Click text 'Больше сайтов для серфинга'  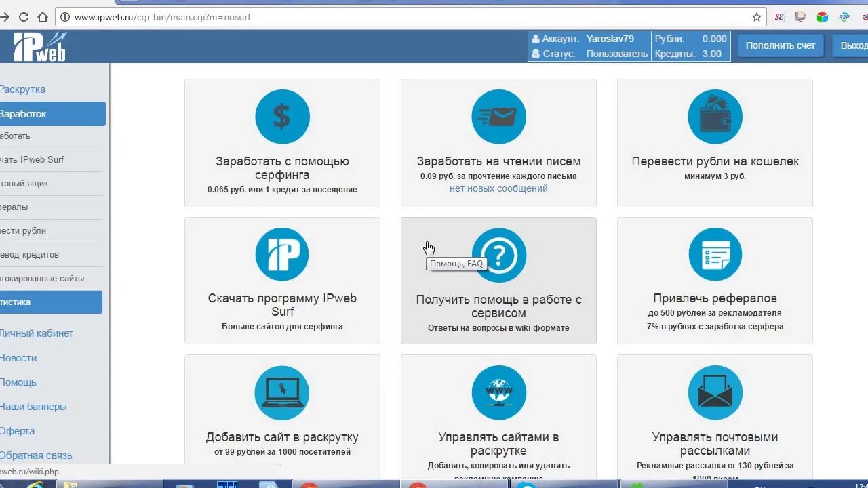click(x=282, y=327)
